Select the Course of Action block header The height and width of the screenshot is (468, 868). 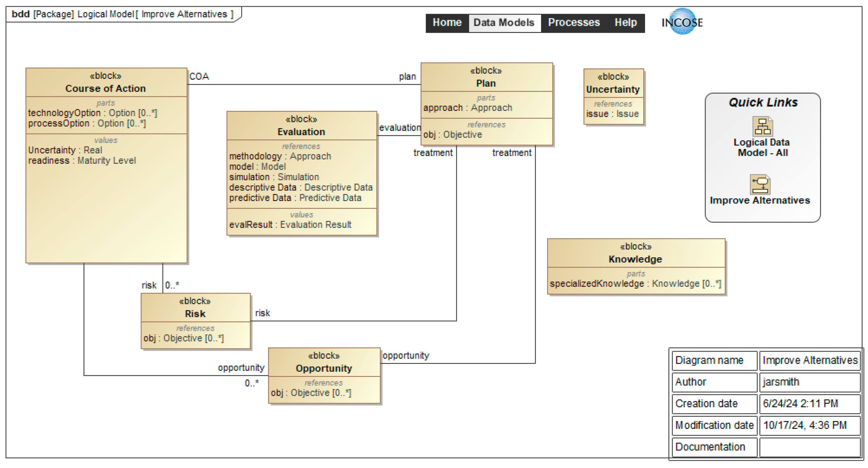(105, 88)
